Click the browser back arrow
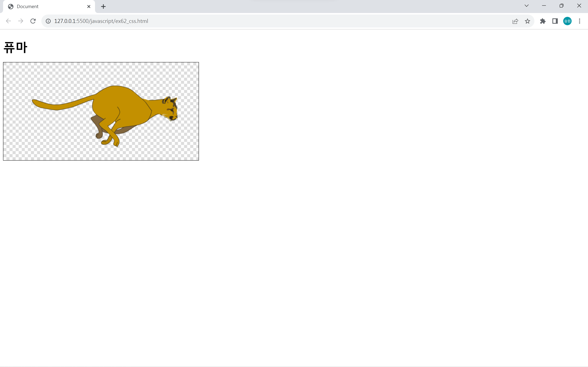Viewport: 588px width, 367px height. coord(8,21)
